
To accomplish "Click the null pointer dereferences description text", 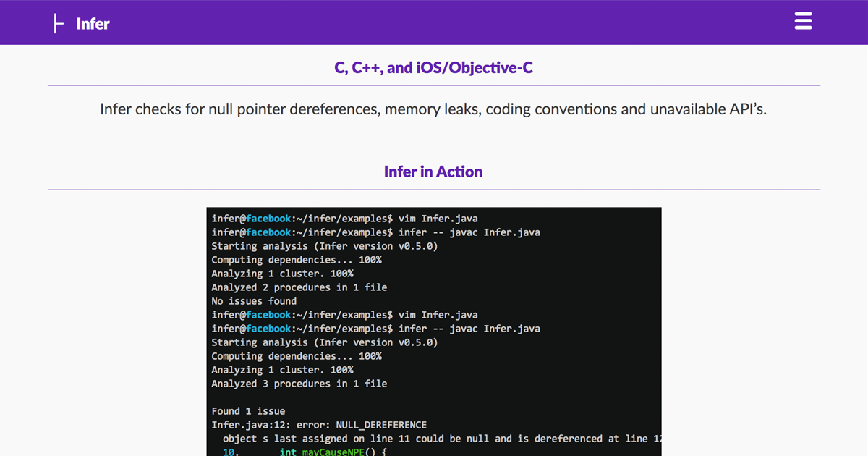I will point(433,110).
